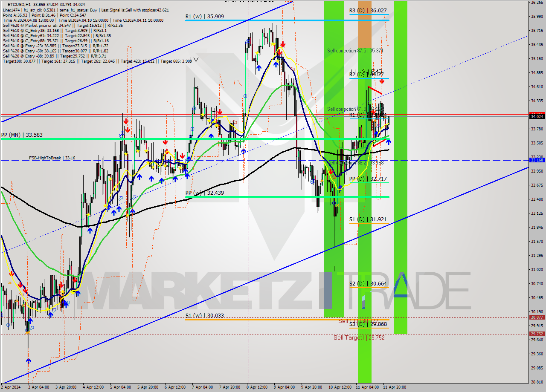Click the '4 Apr 12:00' time-axis label
The image size is (546, 392).
pyautogui.click(x=93, y=387)
